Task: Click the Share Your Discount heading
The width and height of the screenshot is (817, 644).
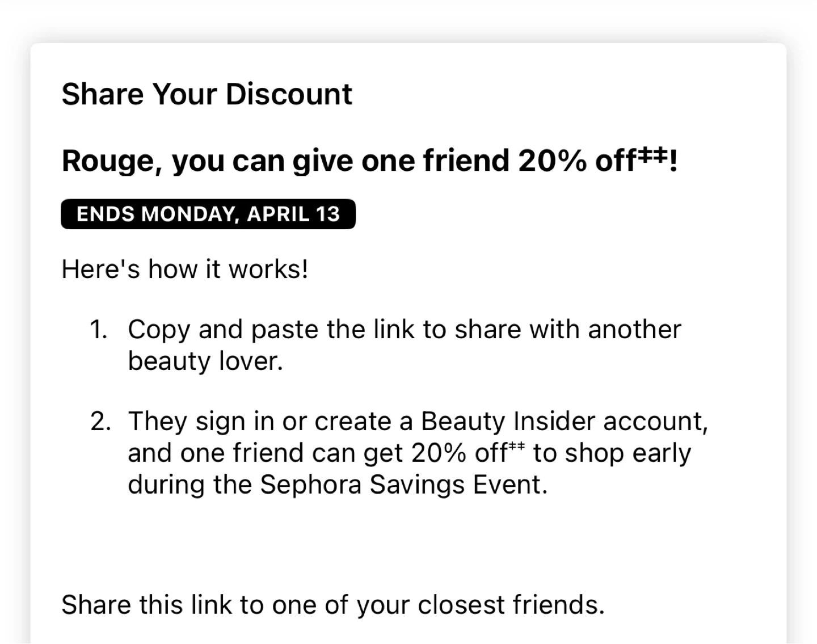Action: click(207, 94)
